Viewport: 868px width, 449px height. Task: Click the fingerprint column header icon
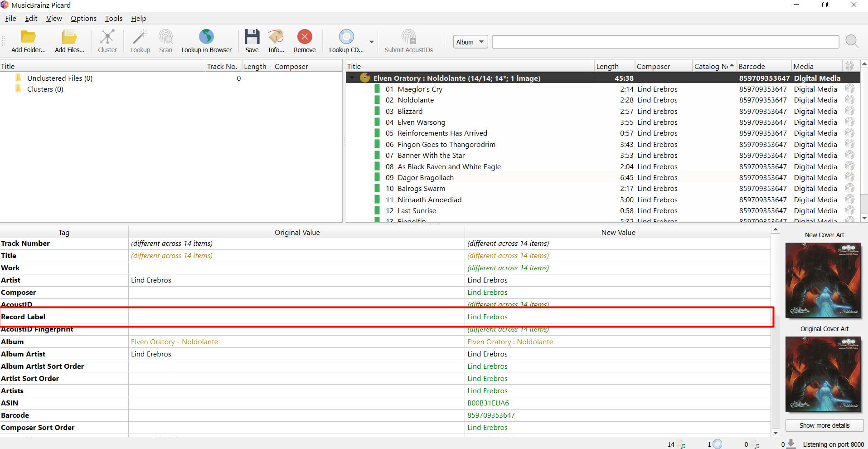coord(849,66)
